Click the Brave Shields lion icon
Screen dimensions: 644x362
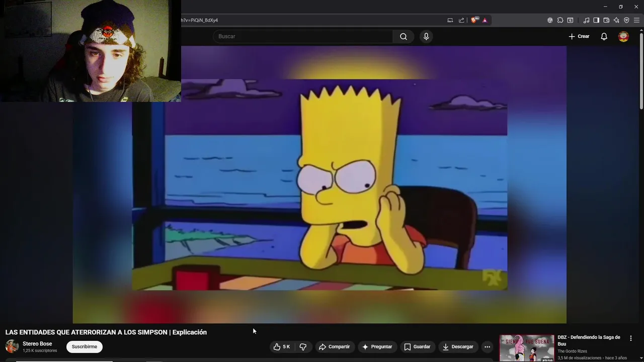pyautogui.click(x=474, y=20)
